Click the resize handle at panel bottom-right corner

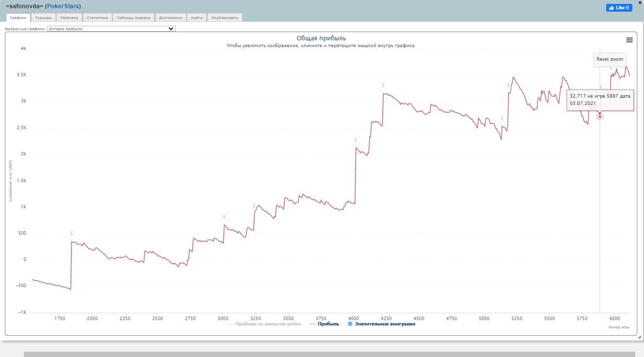(x=640, y=337)
